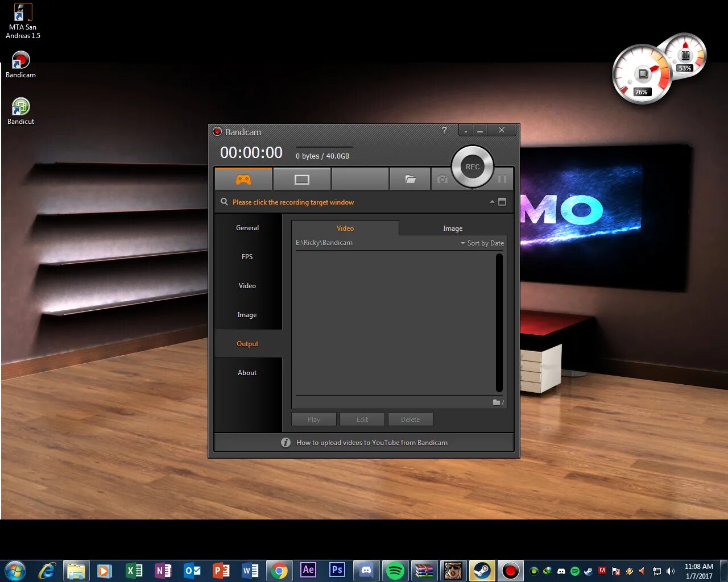Open Bandicam help question mark
The height and width of the screenshot is (582, 728).
(444, 130)
